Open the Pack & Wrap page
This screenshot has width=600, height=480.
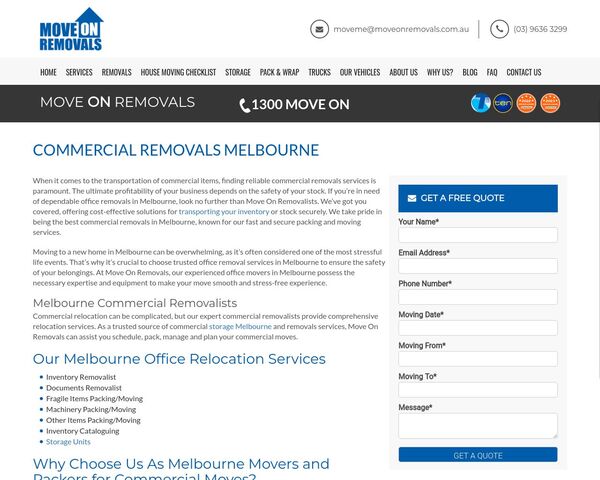[279, 72]
